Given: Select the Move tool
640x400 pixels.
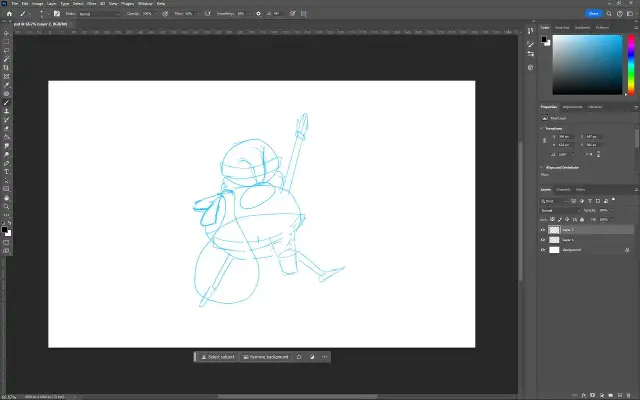Looking at the screenshot, I should (6, 33).
